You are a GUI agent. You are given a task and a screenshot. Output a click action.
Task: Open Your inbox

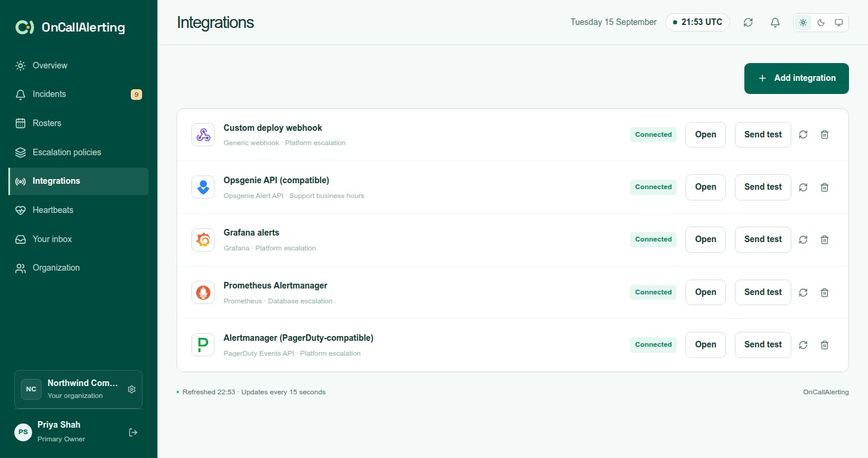click(78, 239)
